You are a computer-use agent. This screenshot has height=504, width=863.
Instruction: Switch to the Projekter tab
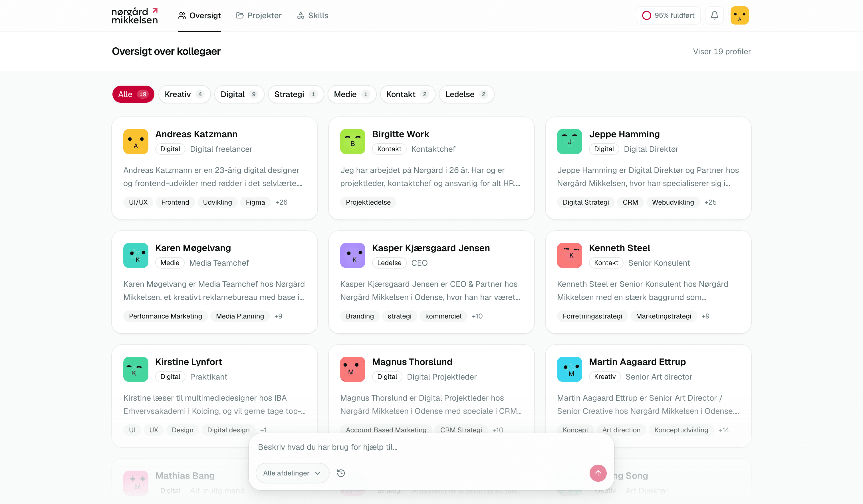(x=259, y=15)
